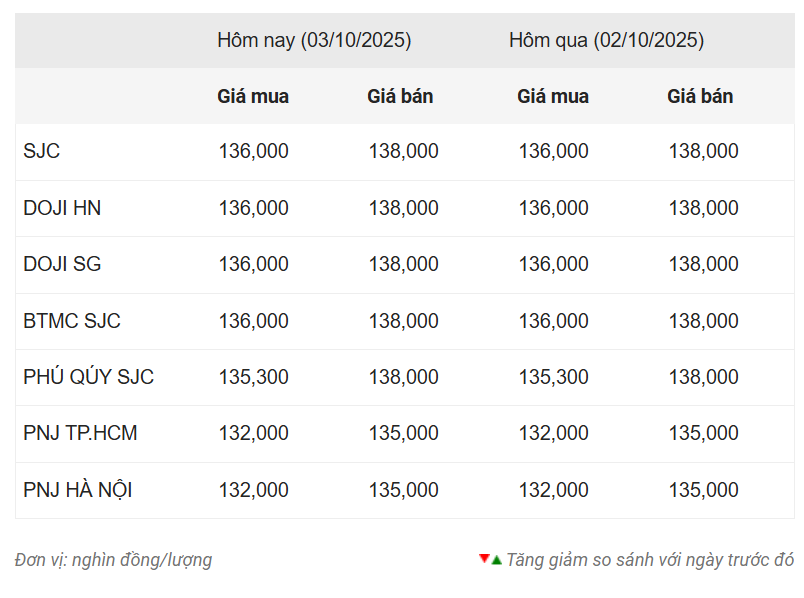Select the PHÚ QUÝ SJC row label
Image resolution: width=804 pixels, height=598 pixels.
pos(89,377)
